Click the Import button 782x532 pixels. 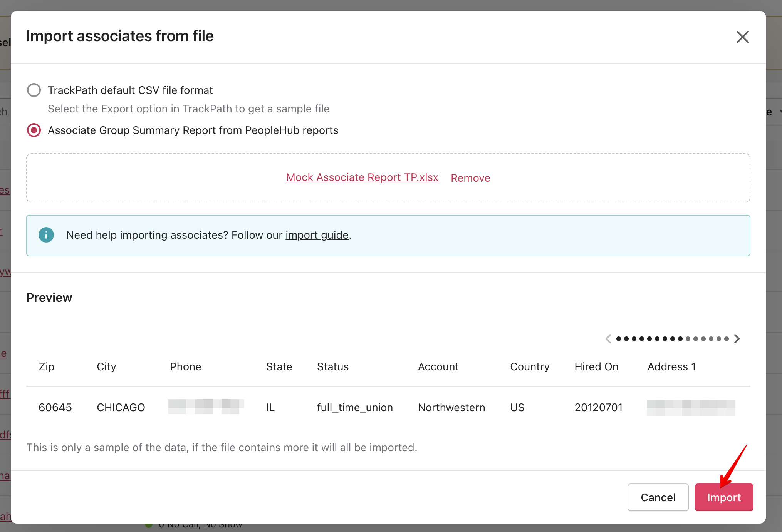724,497
